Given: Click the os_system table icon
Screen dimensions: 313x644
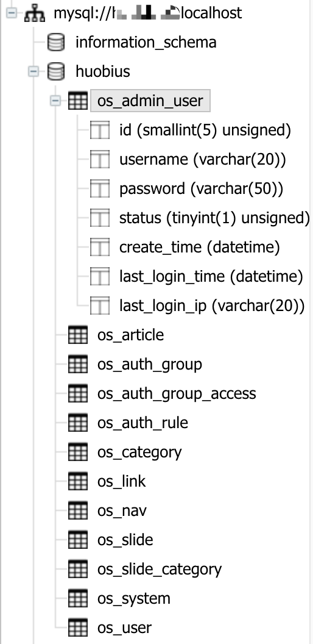Looking at the screenshot, I should (78, 598).
